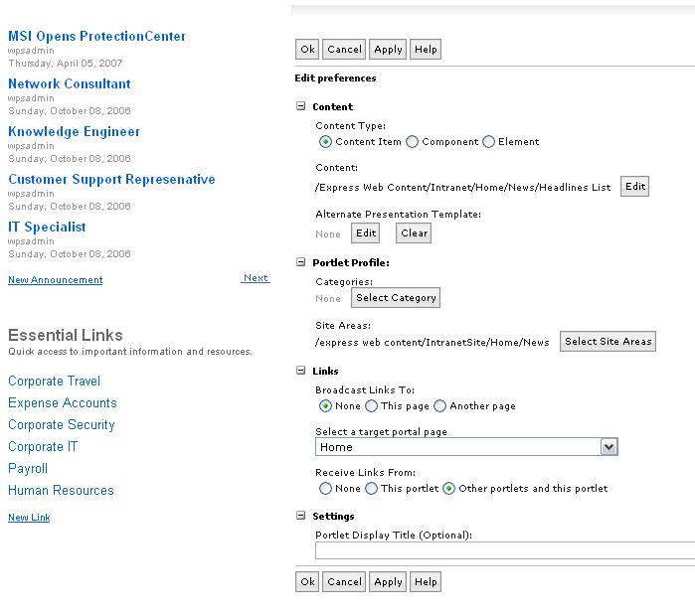695x616 pixels.
Task: Choose Another page for Broadcast Links
Action: (x=439, y=406)
